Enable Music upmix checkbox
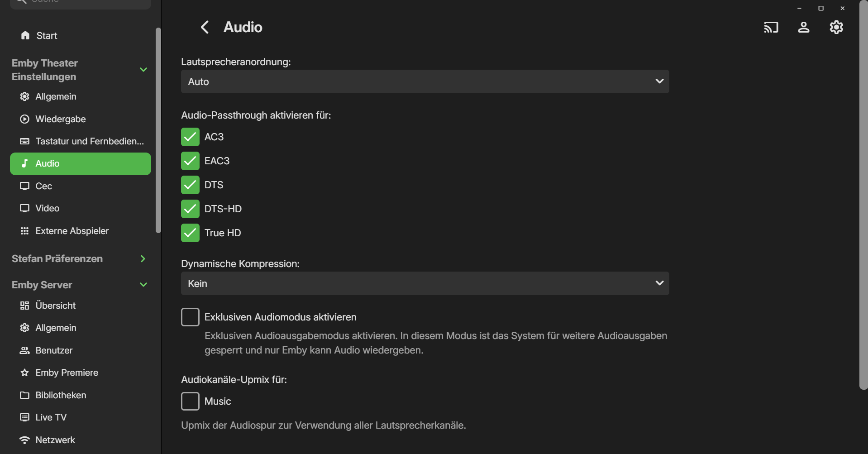The height and width of the screenshot is (454, 868). point(190,401)
